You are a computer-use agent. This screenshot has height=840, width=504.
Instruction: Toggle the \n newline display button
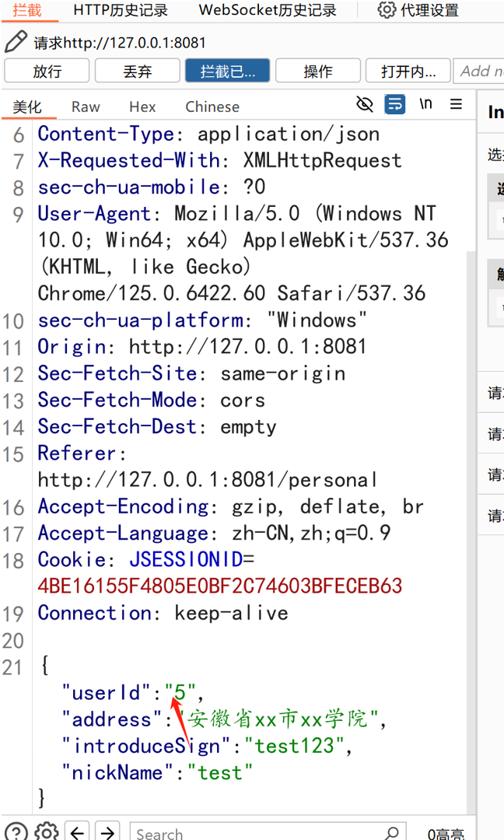[x=425, y=104]
